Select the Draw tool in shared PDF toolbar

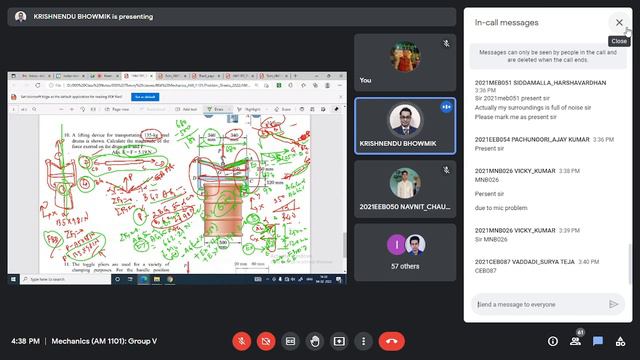216,109
